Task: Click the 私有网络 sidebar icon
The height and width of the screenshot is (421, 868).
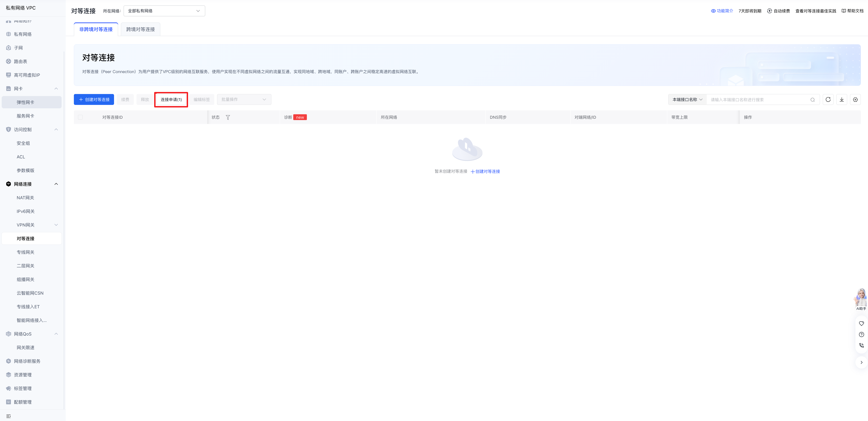Action: click(8, 34)
